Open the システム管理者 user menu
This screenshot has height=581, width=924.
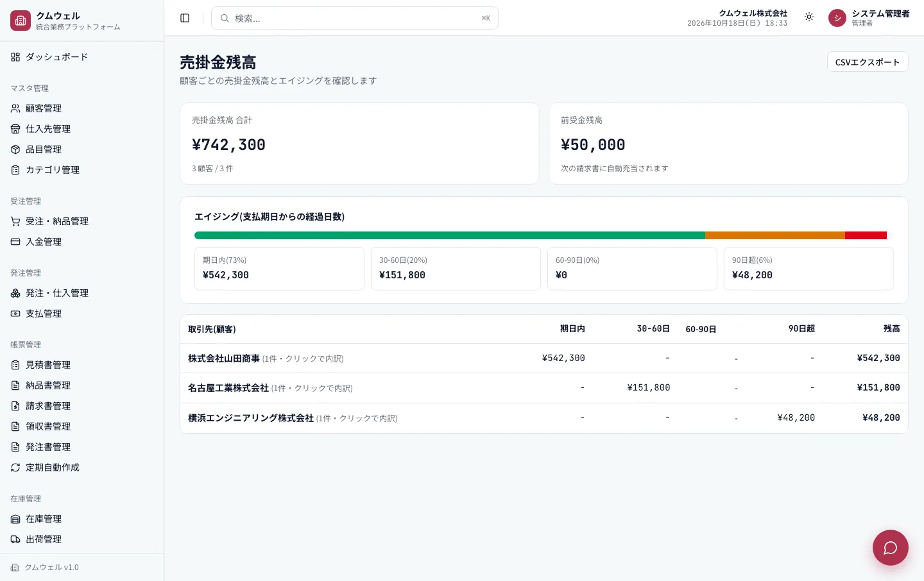(869, 18)
